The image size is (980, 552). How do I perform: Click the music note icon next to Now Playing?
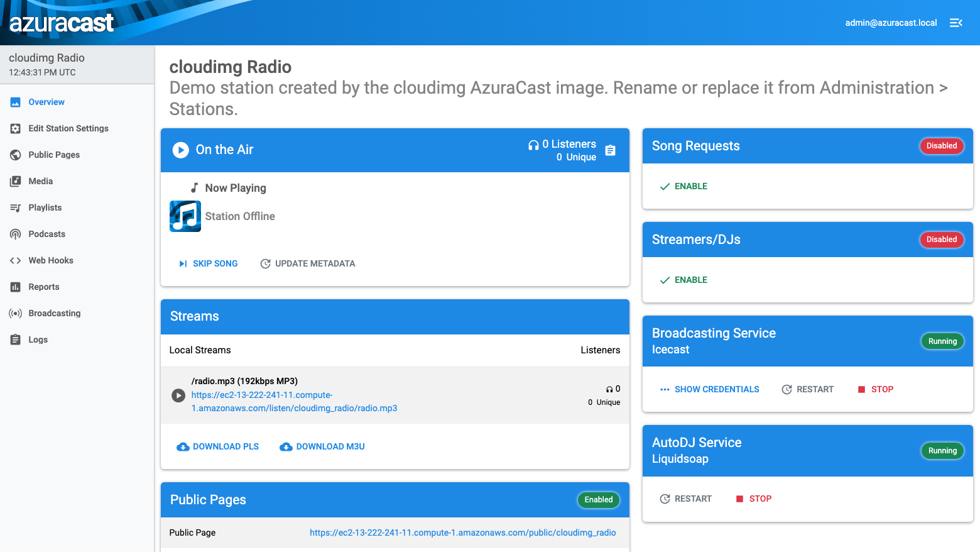pos(195,188)
